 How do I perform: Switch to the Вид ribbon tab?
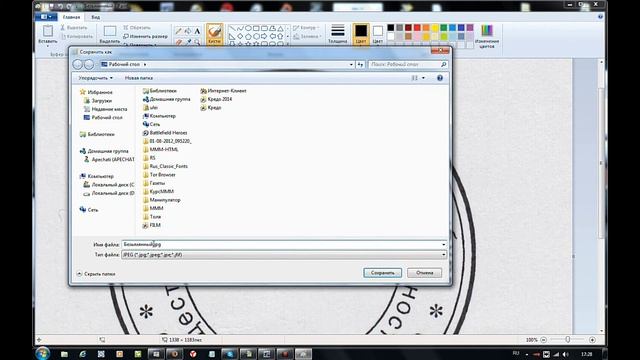[96, 17]
